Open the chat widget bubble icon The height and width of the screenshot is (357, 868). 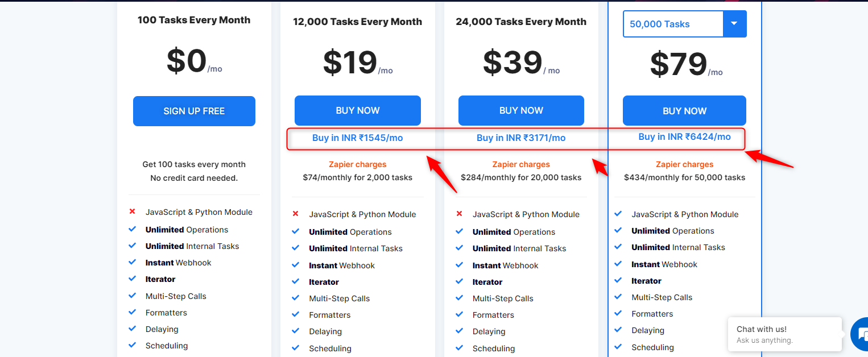point(860,335)
